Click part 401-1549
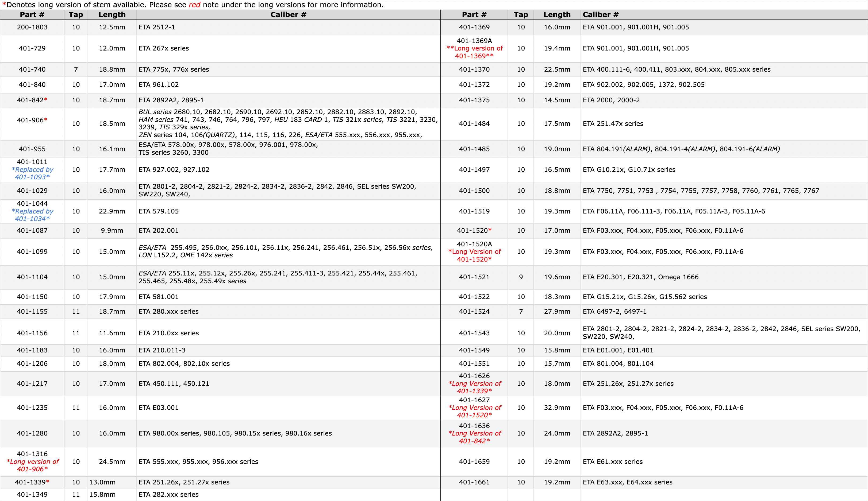 (474, 350)
